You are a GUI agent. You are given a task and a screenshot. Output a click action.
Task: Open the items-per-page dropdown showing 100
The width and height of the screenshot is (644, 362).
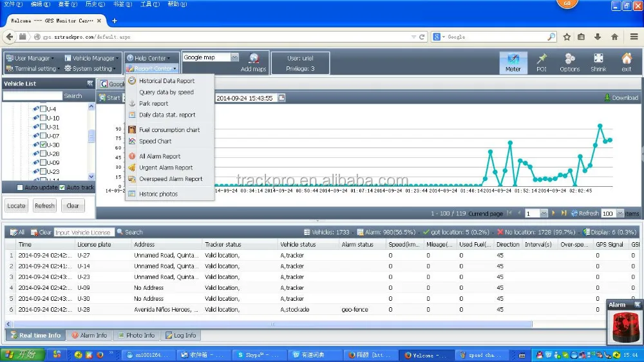coord(621,213)
